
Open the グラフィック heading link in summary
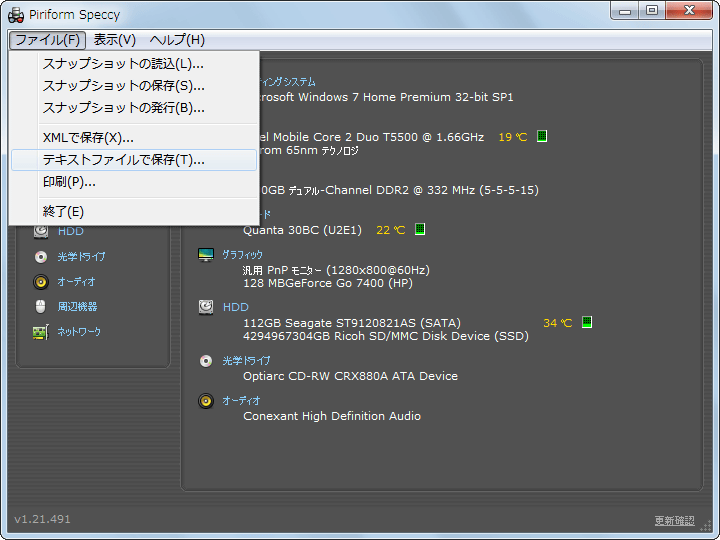[x=242, y=255]
